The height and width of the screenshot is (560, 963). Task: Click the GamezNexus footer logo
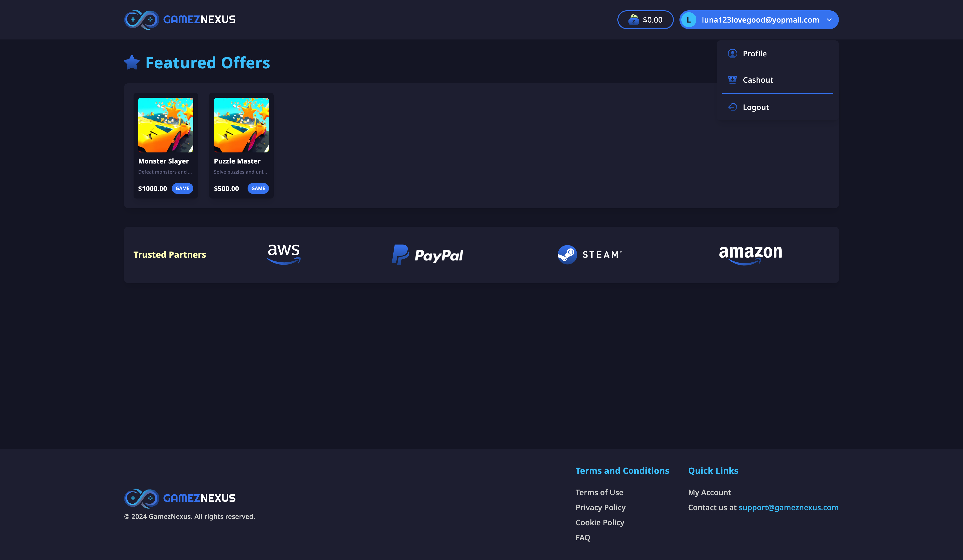[x=180, y=498]
